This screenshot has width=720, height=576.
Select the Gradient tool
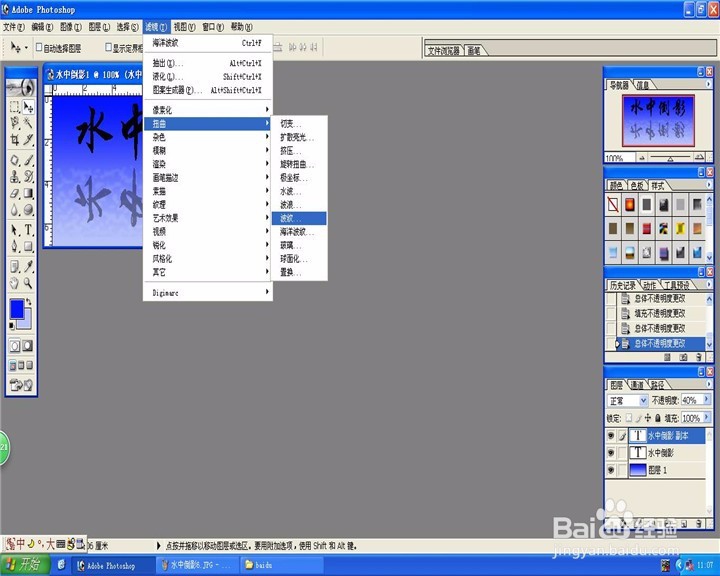(x=28, y=193)
